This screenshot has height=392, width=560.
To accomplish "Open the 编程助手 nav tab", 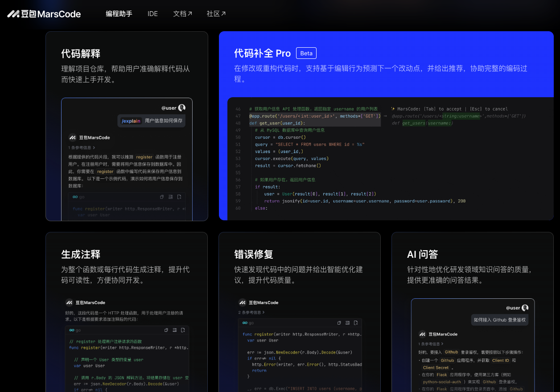I will click(x=119, y=14).
